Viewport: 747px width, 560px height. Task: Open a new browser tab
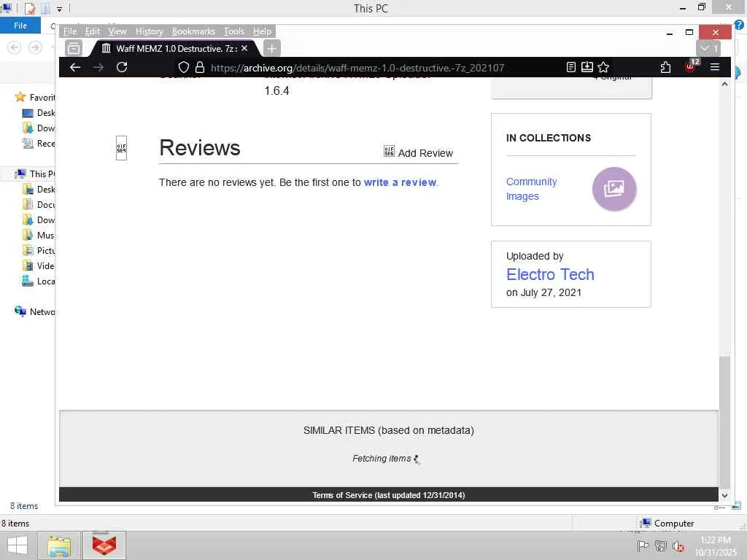pyautogui.click(x=271, y=48)
